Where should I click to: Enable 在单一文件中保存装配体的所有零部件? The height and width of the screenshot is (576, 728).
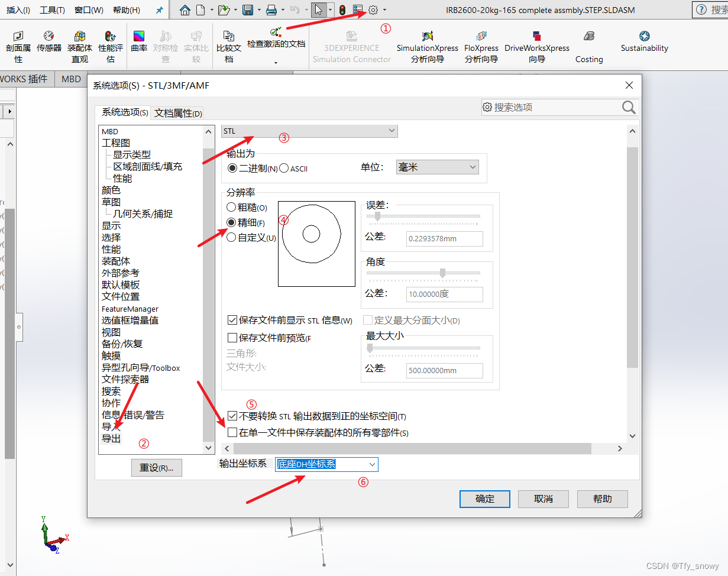[232, 432]
